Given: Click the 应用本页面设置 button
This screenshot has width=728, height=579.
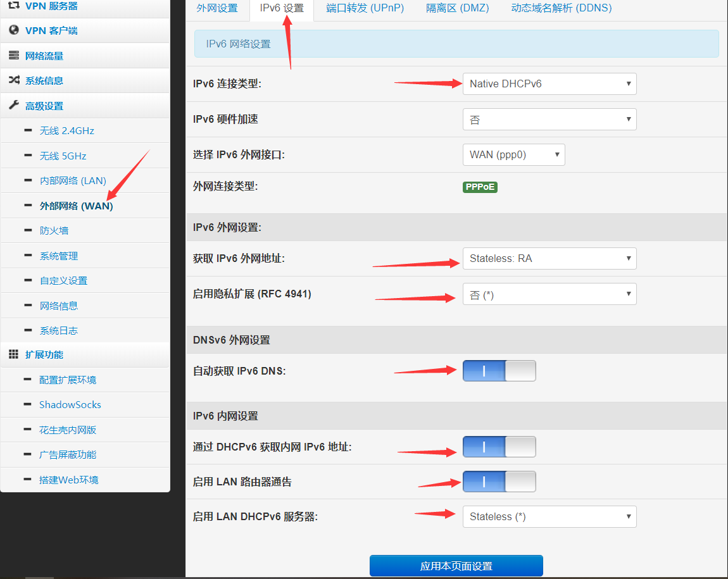Looking at the screenshot, I should point(456,566).
